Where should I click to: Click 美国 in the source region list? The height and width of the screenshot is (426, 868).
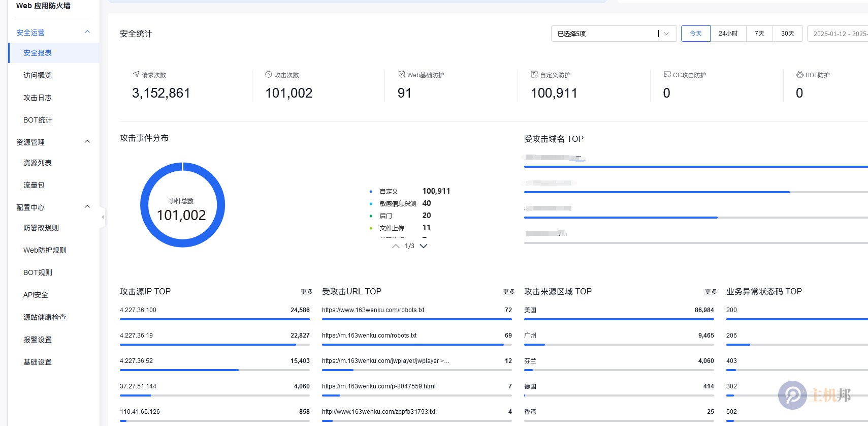click(530, 310)
